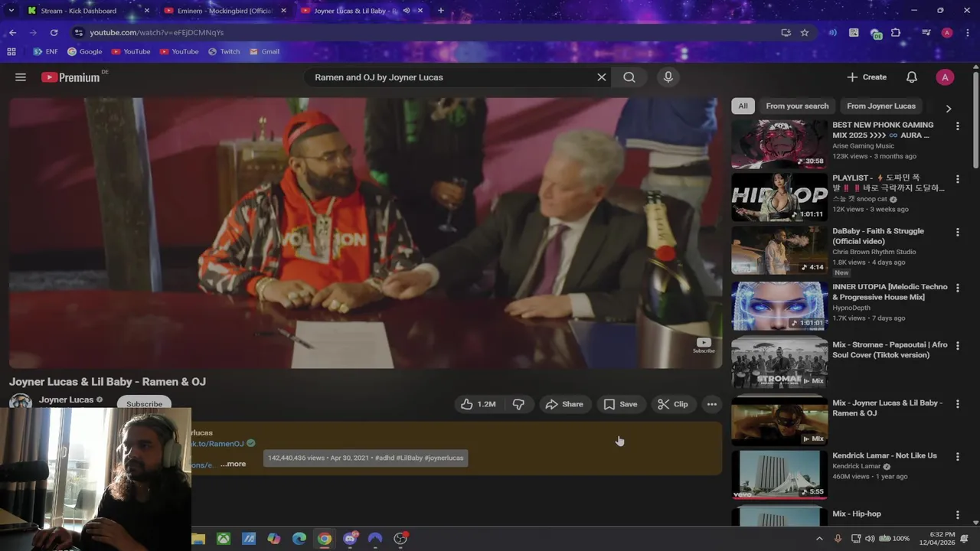980x551 pixels.
Task: Open Xbox app in taskbar
Action: (224, 539)
